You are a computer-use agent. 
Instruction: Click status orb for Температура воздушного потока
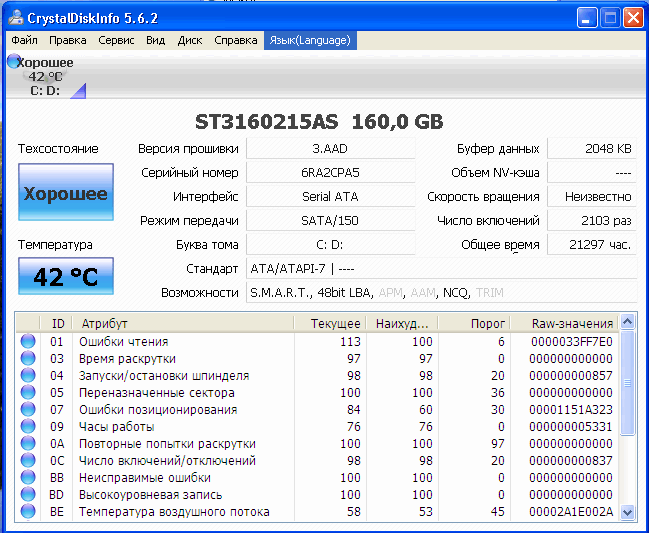click(28, 512)
